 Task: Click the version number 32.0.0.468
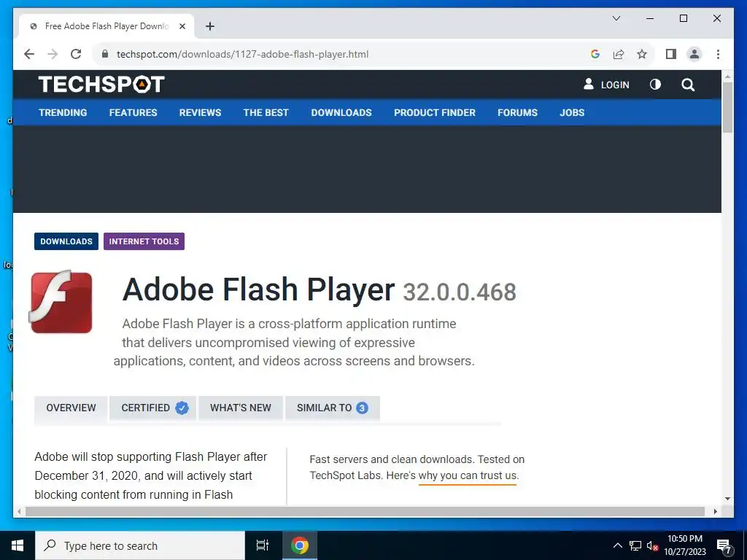(x=460, y=292)
